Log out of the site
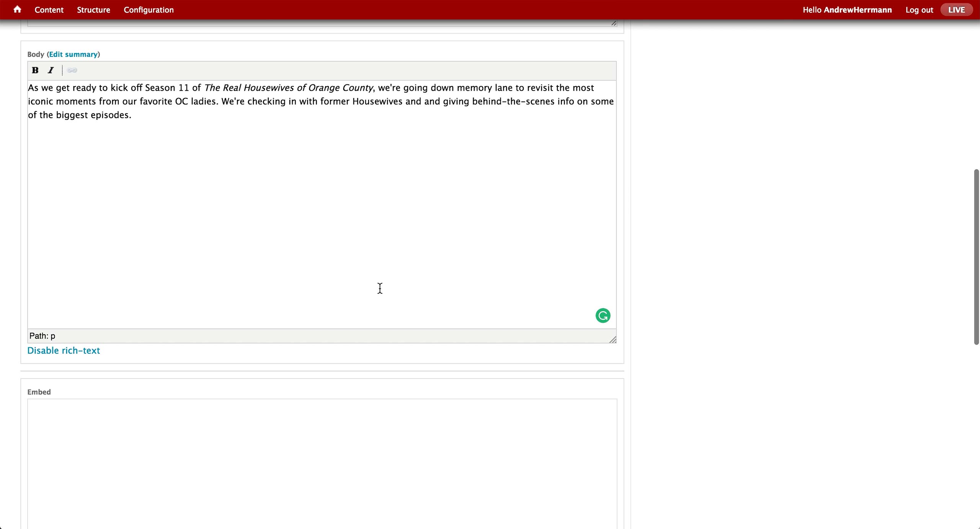Image resolution: width=980 pixels, height=529 pixels. click(919, 10)
